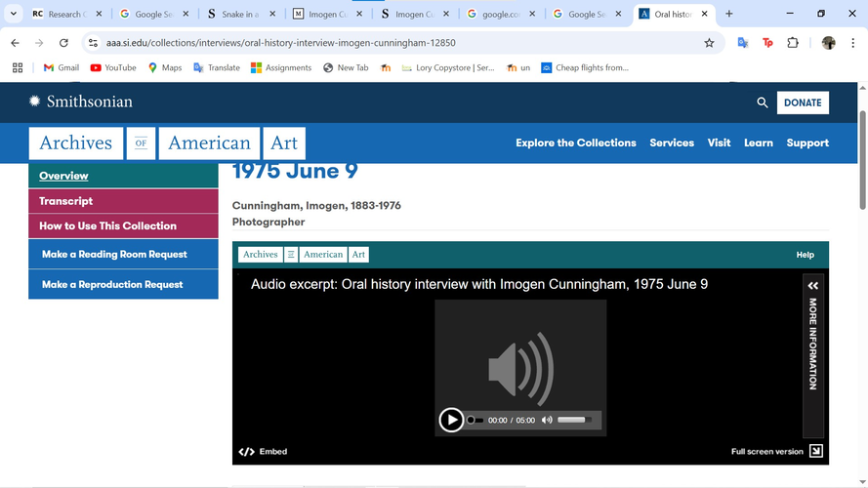Open the Chrome extensions puzzle icon
The image size is (868, 488).
coord(793,43)
